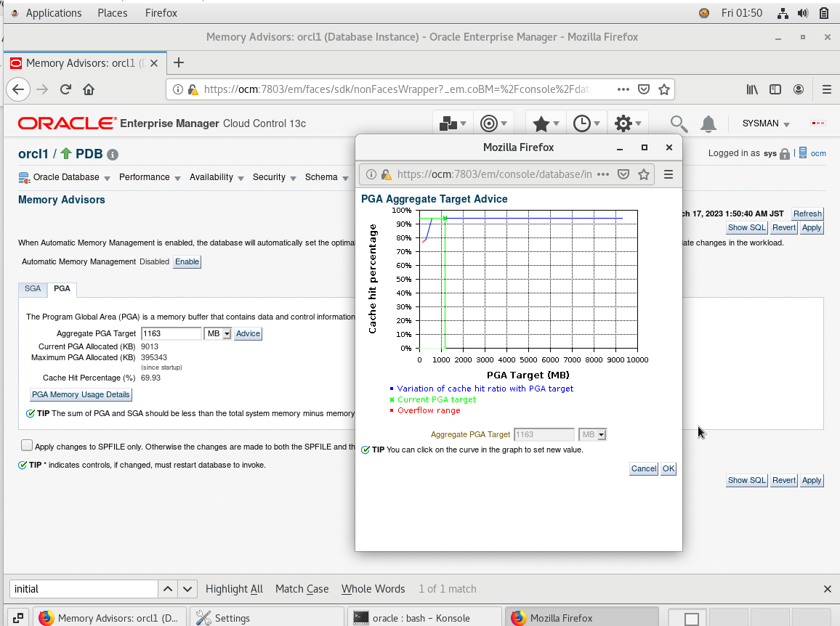Image resolution: width=840 pixels, height=626 pixels.
Task: Open new browser tab
Action: 179,62
